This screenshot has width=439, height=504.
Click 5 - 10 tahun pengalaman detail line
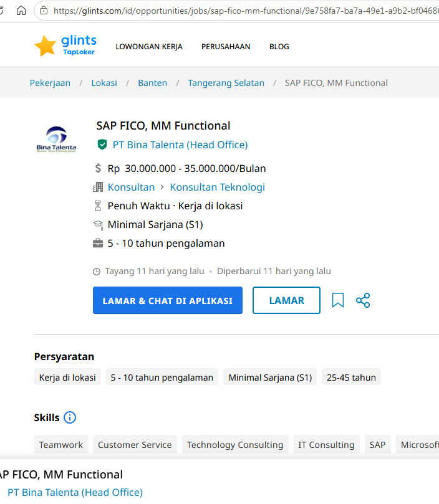click(x=166, y=244)
